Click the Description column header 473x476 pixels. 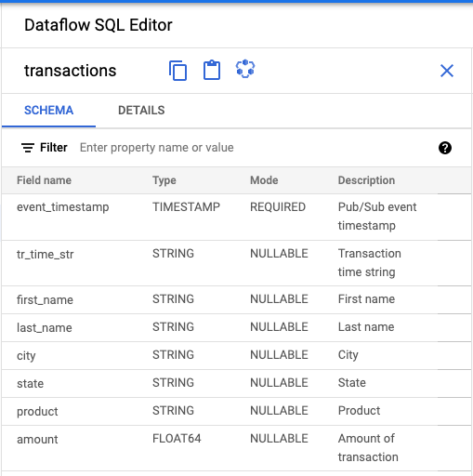coord(366,180)
